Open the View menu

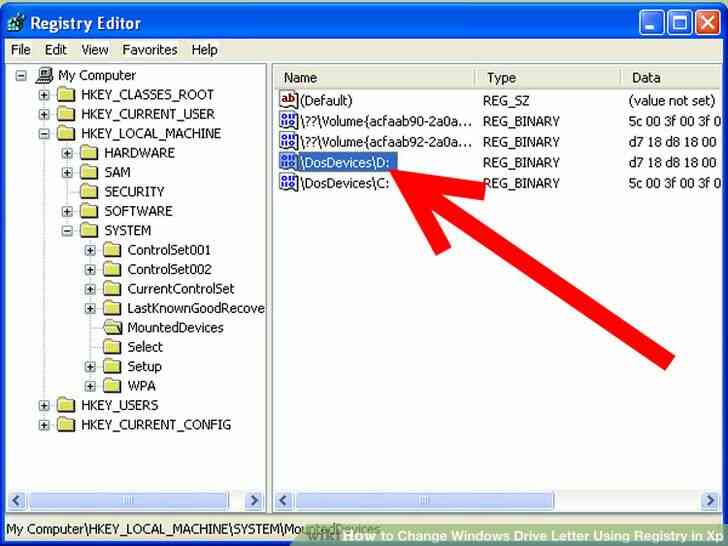95,50
